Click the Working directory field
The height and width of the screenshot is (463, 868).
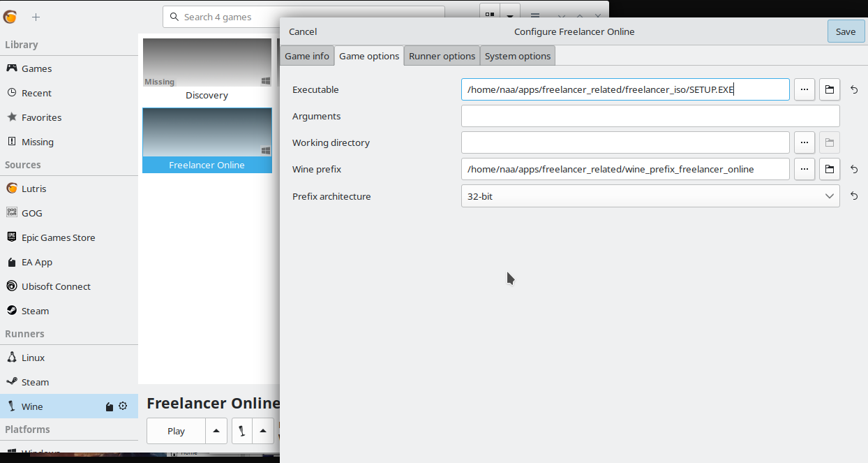[625, 142]
